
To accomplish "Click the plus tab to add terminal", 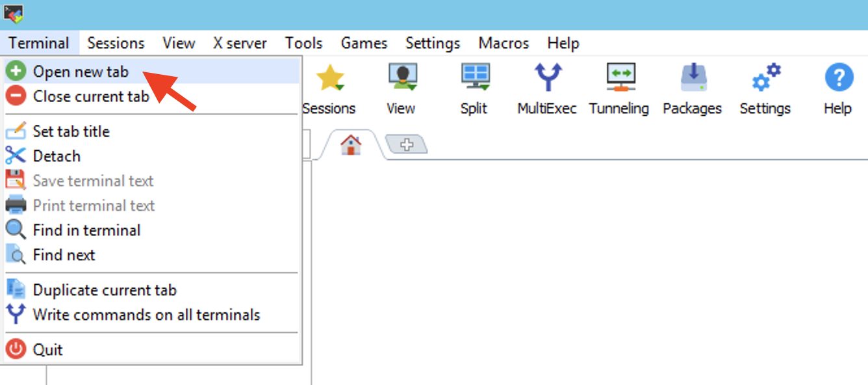I will pyautogui.click(x=407, y=145).
